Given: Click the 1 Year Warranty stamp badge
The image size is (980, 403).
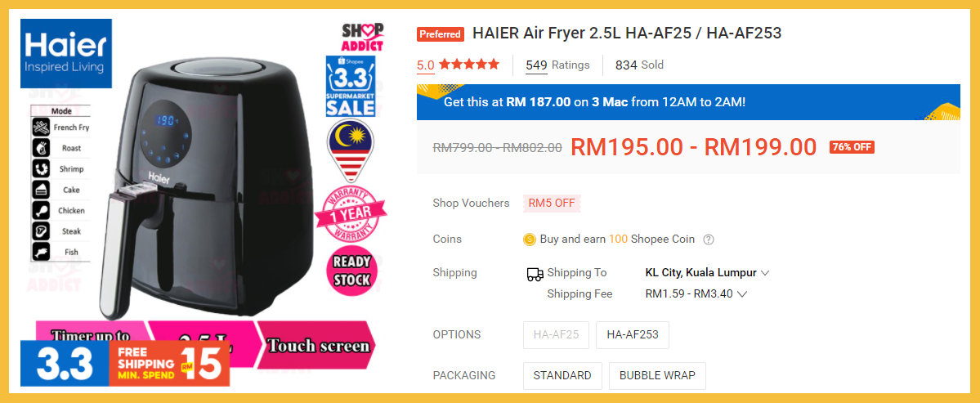Looking at the screenshot, I should [351, 213].
